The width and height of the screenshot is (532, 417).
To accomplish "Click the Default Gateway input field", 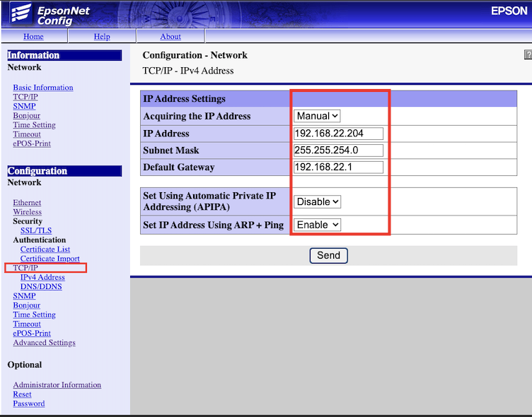I will click(338, 167).
